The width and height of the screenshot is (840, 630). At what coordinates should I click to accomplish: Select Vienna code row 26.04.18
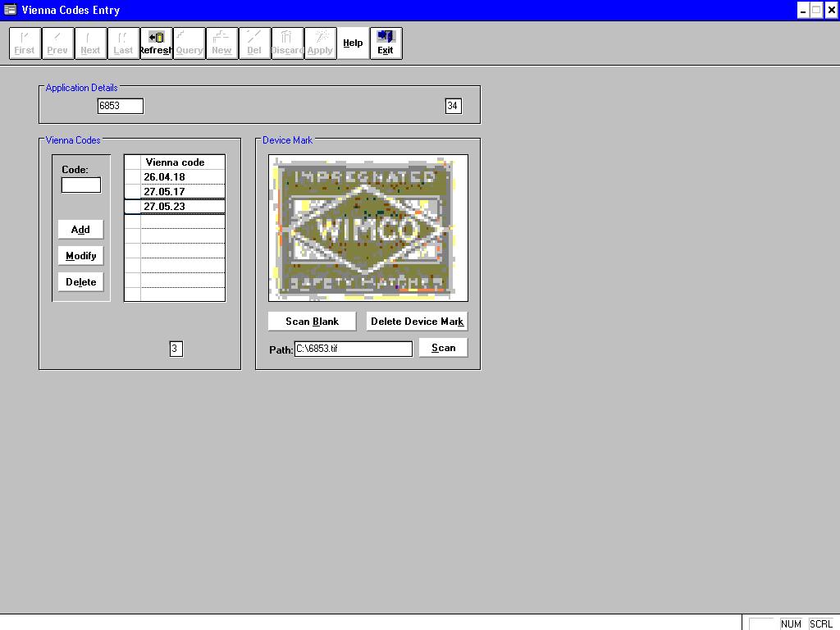click(x=182, y=177)
